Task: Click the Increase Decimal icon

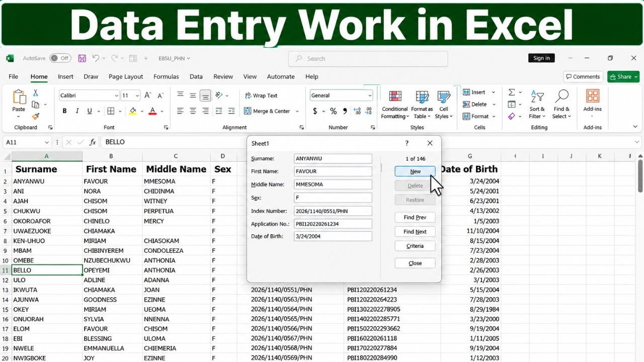Action: click(357, 111)
